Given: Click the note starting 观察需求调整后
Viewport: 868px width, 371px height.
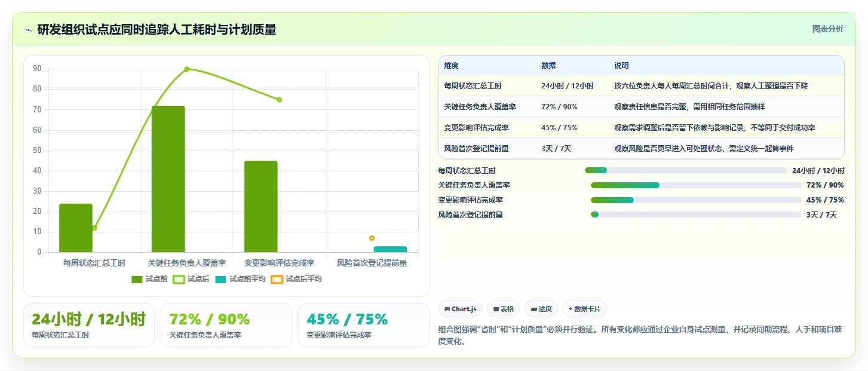Looking at the screenshot, I should [714, 128].
